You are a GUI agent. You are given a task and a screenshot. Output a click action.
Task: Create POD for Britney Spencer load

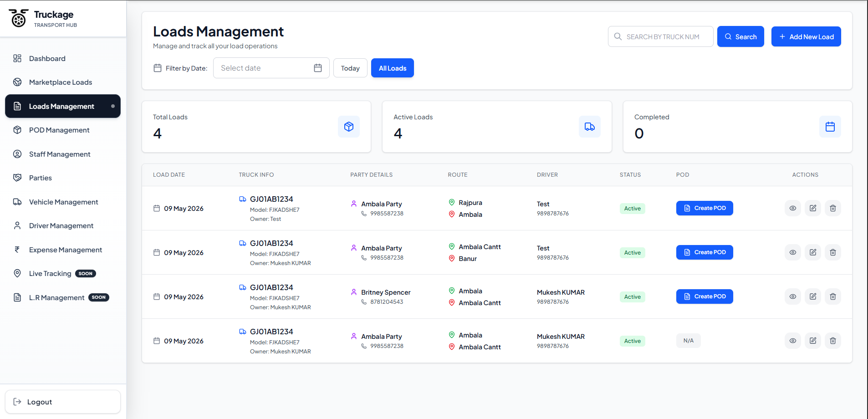point(705,296)
